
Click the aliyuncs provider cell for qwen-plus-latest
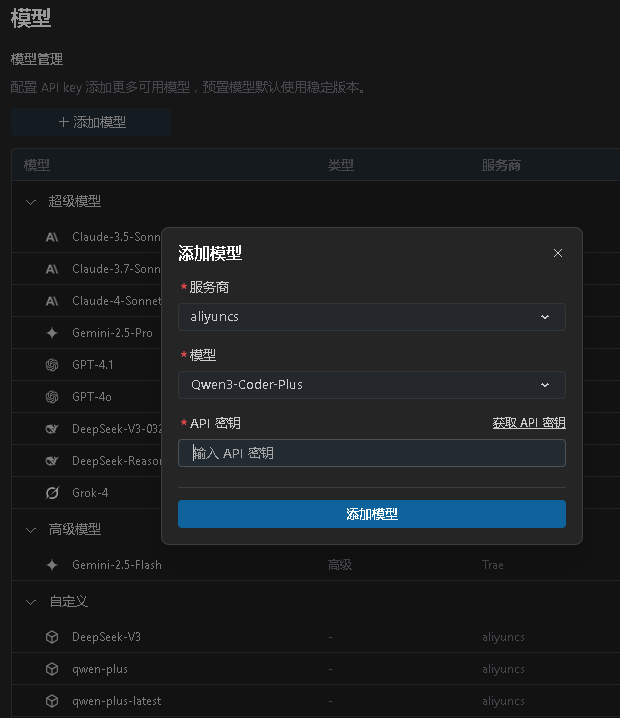[503, 701]
